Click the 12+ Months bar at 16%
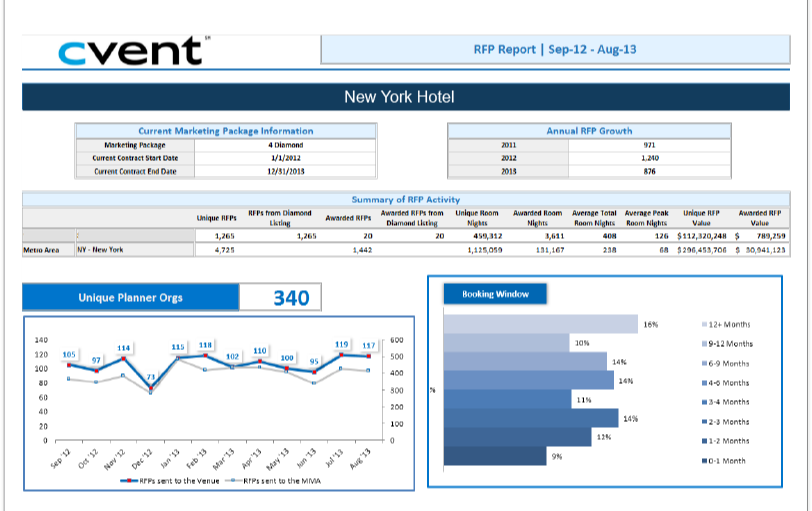 pyautogui.click(x=541, y=324)
